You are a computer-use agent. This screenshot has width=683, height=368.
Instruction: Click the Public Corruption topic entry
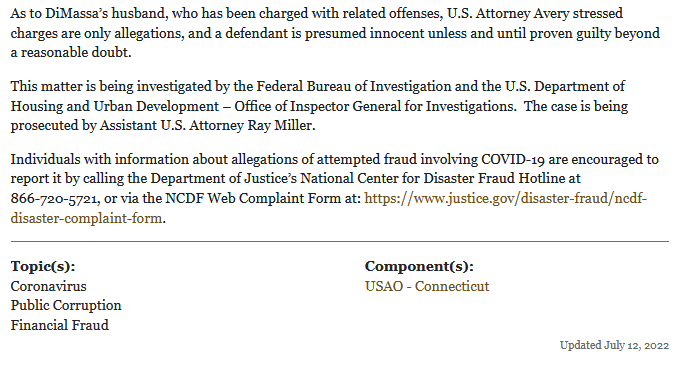click(66, 306)
